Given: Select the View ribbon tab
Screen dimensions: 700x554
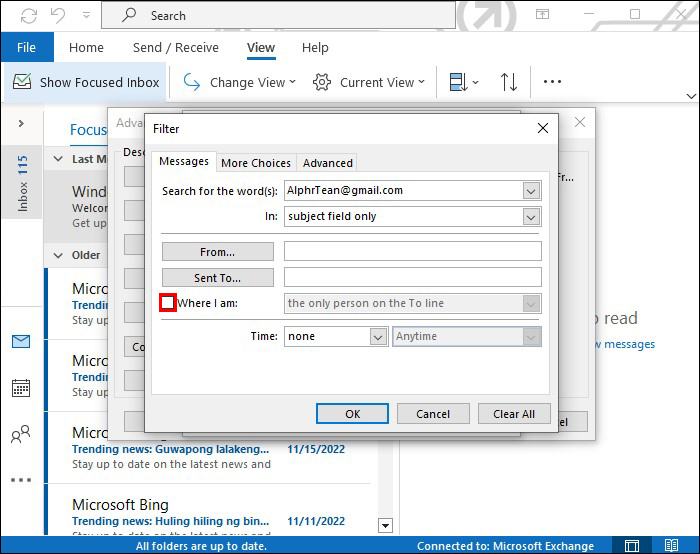Looking at the screenshot, I should 261,47.
